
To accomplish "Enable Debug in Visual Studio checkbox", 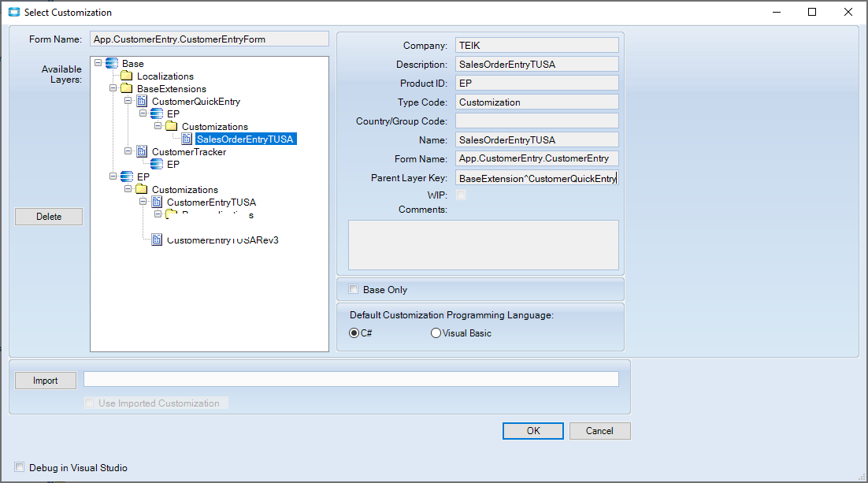I will pyautogui.click(x=20, y=467).
